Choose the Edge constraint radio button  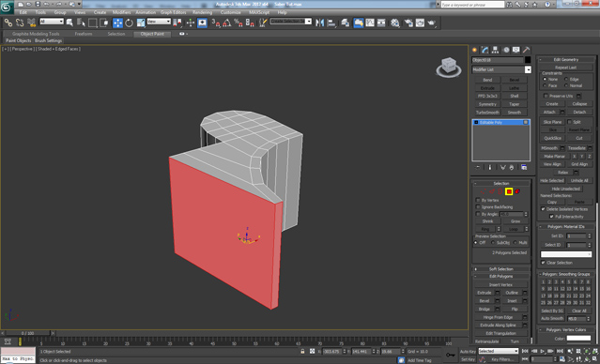coord(566,79)
